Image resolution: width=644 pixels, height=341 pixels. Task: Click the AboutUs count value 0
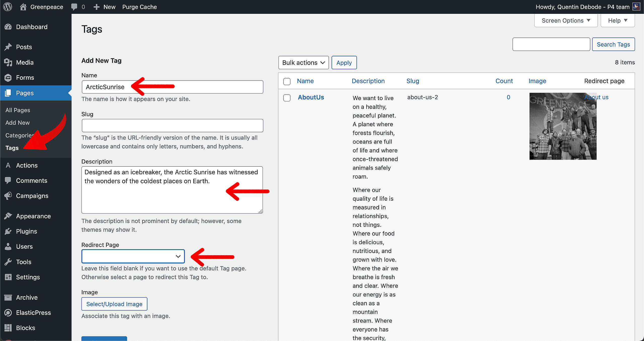click(508, 97)
